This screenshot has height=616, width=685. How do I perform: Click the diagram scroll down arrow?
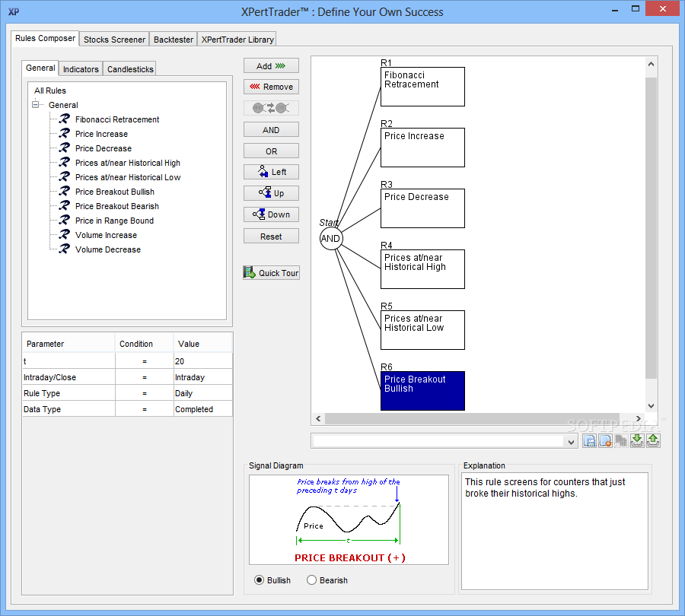pyautogui.click(x=651, y=405)
